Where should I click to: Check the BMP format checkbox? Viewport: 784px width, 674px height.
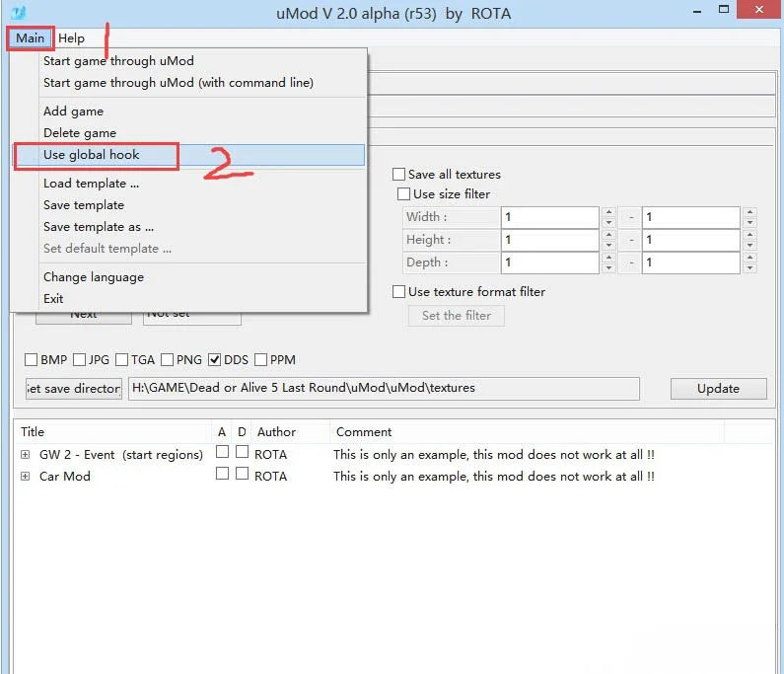coord(32,360)
